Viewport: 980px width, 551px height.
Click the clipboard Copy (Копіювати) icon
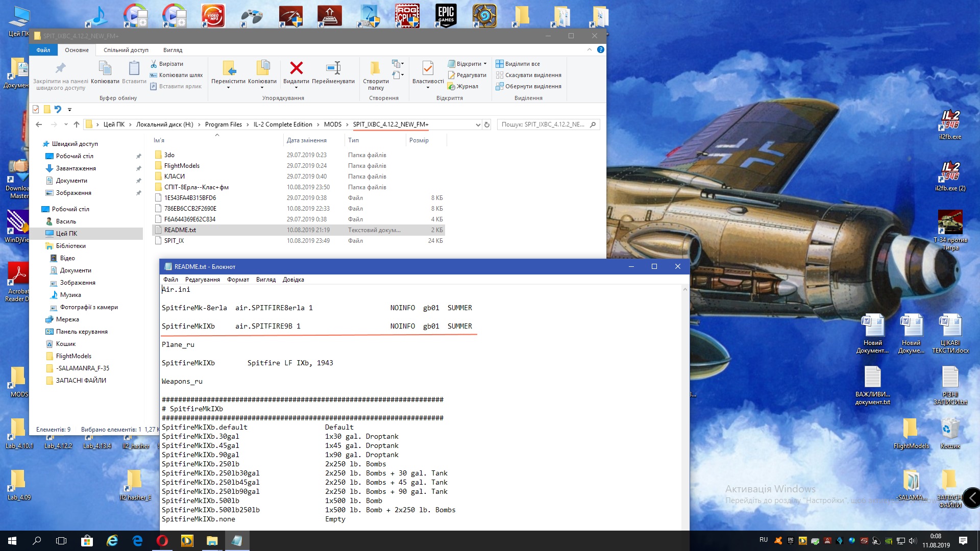[x=105, y=68]
